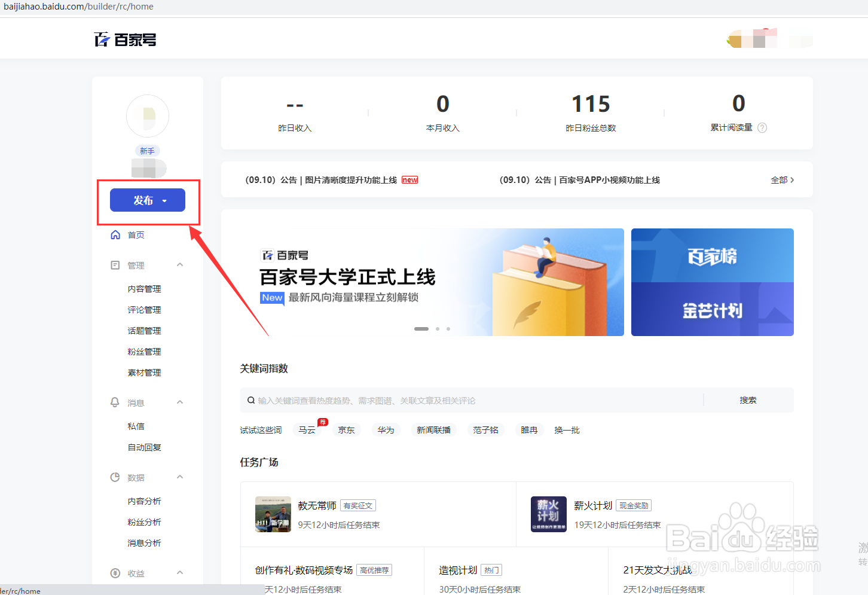Image resolution: width=868 pixels, height=595 pixels.
Task: Click the coin icon beside 收益
Action: [x=115, y=573]
